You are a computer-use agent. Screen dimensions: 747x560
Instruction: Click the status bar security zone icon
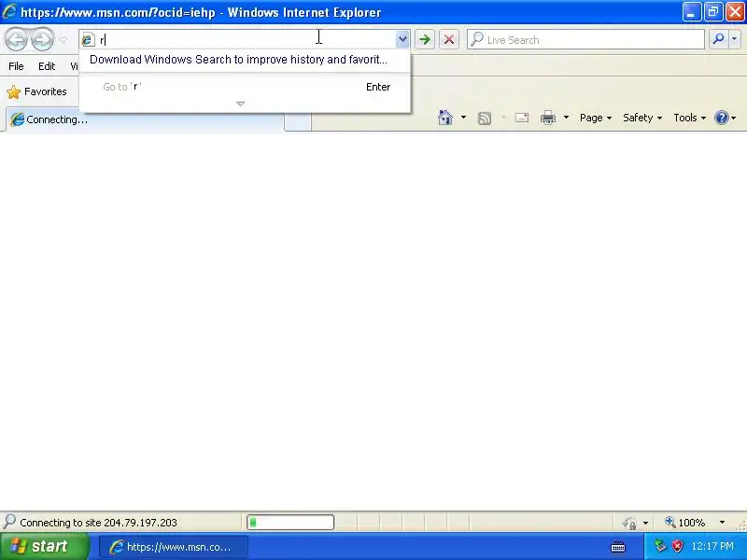[x=629, y=523]
